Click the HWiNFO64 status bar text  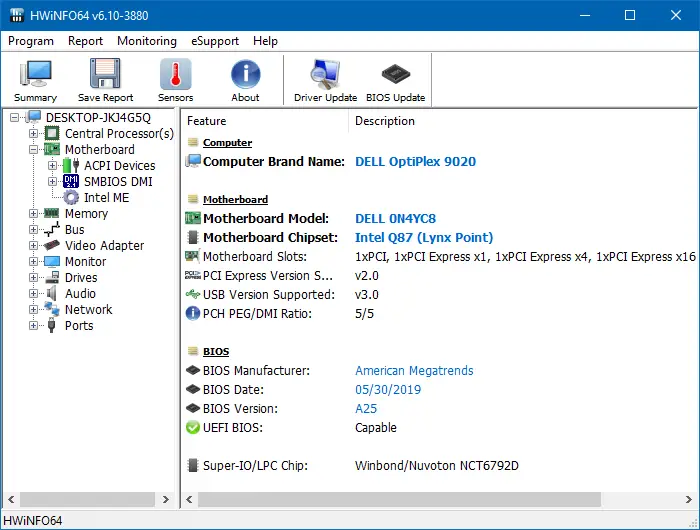33,521
